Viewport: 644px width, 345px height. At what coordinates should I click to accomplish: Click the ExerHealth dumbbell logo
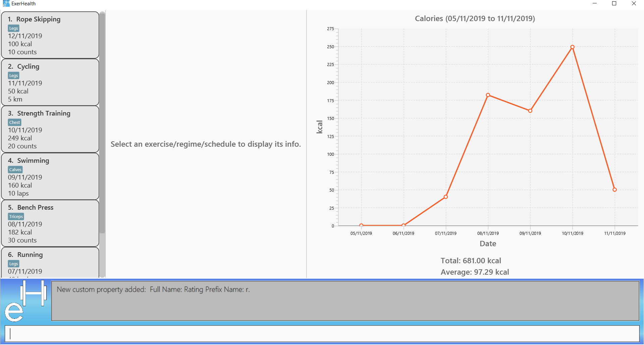coord(25,301)
